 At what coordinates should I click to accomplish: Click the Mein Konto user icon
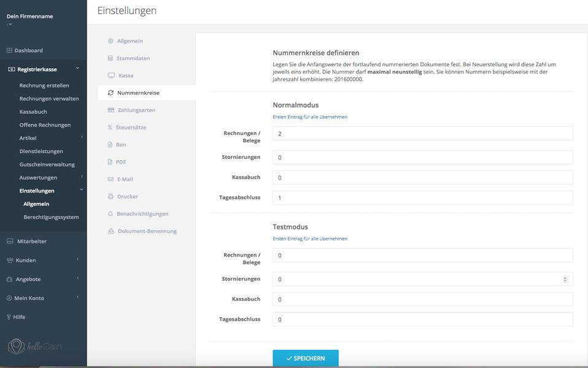tap(9, 298)
